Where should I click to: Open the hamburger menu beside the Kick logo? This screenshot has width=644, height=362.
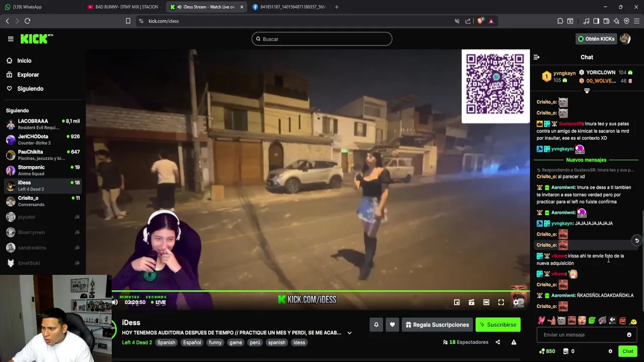pyautogui.click(x=10, y=39)
